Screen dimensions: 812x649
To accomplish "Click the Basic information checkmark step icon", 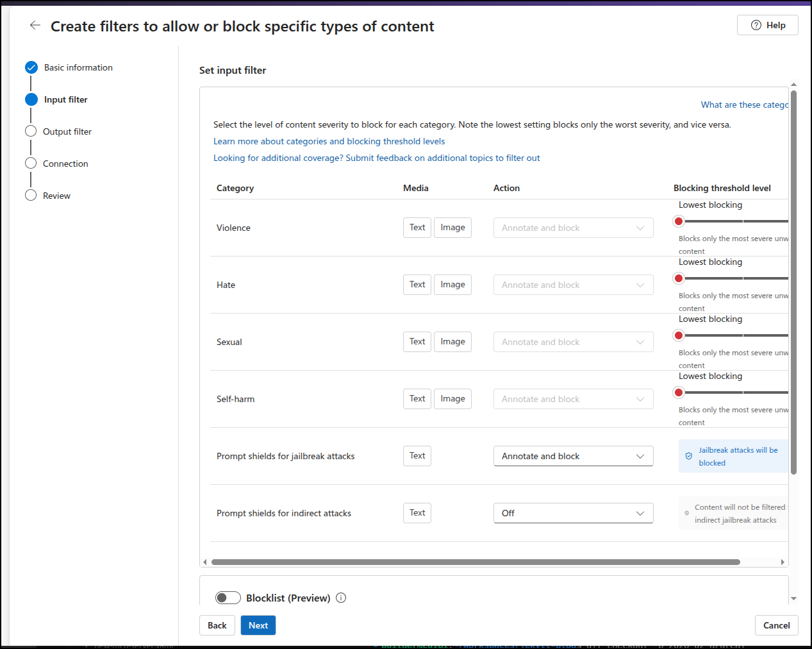I will (31, 67).
